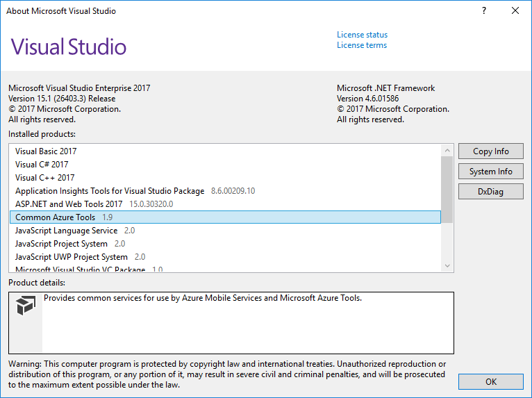Select Application Insights Tools for Visual Studio Package
Screen dimensions: 532x398
click(x=225, y=191)
